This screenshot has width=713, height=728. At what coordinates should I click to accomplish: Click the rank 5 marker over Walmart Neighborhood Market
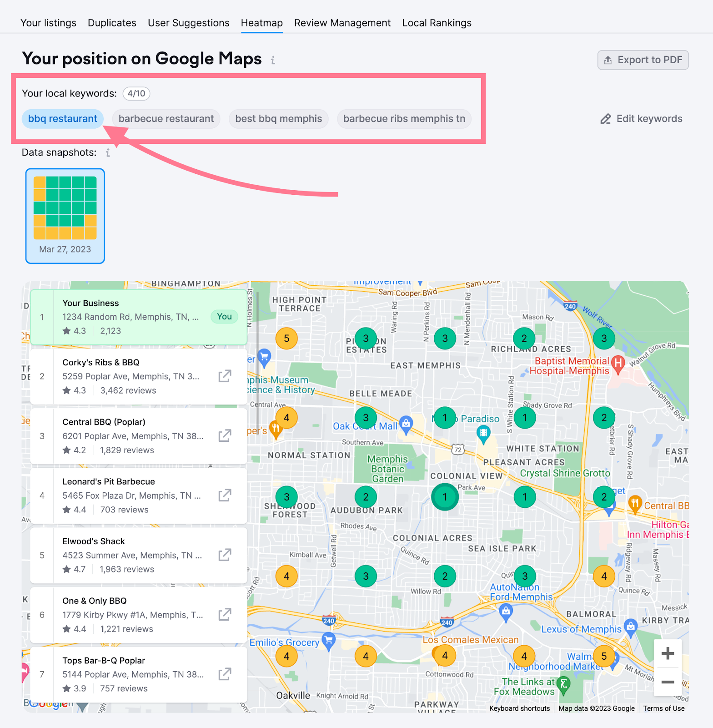604,656
